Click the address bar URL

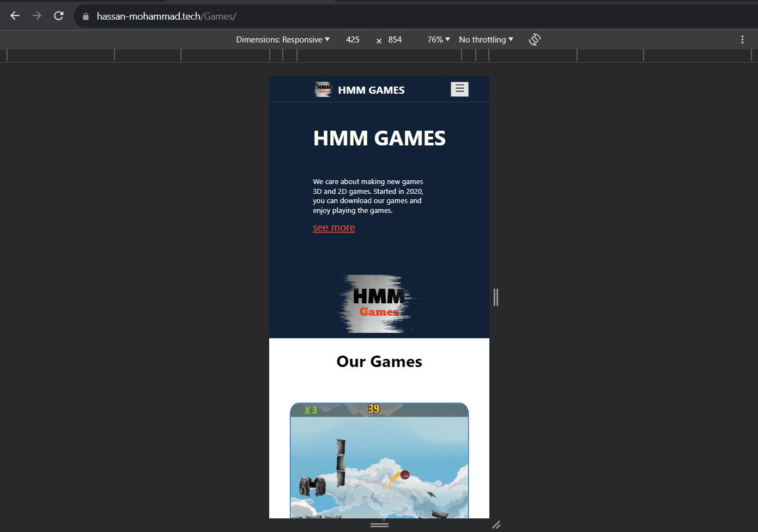coord(166,16)
